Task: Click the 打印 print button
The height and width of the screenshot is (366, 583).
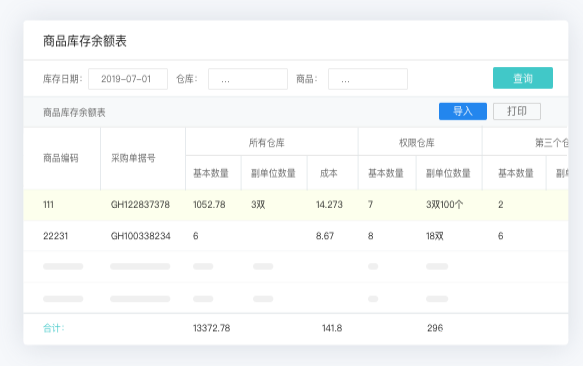Action: [517, 111]
